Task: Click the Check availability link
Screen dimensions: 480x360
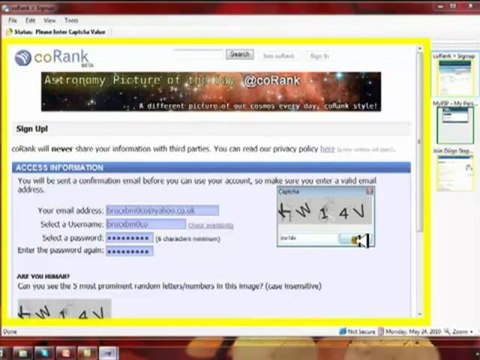Action: 211,226
